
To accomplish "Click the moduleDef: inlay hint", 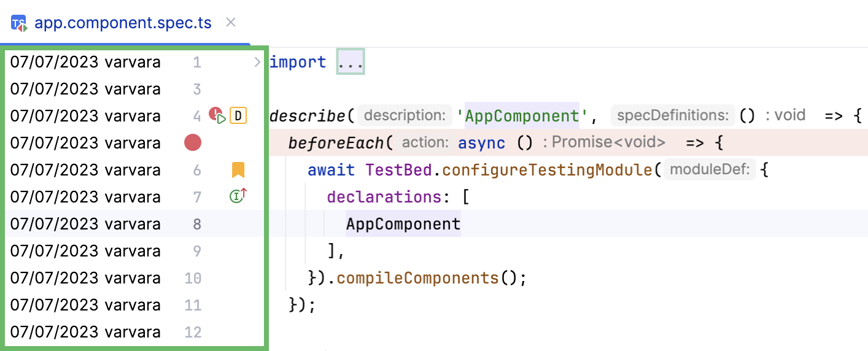I will pos(711,170).
